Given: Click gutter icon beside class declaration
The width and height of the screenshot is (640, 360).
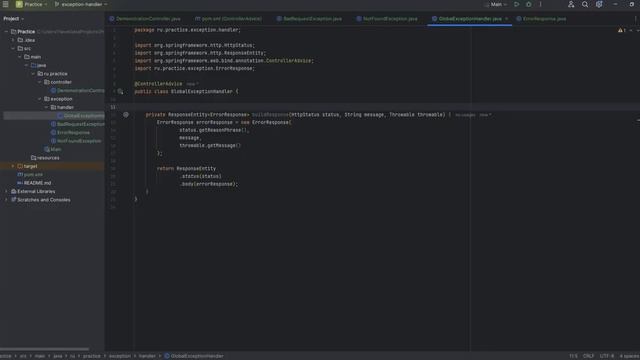Looking at the screenshot, I should coord(120,91).
